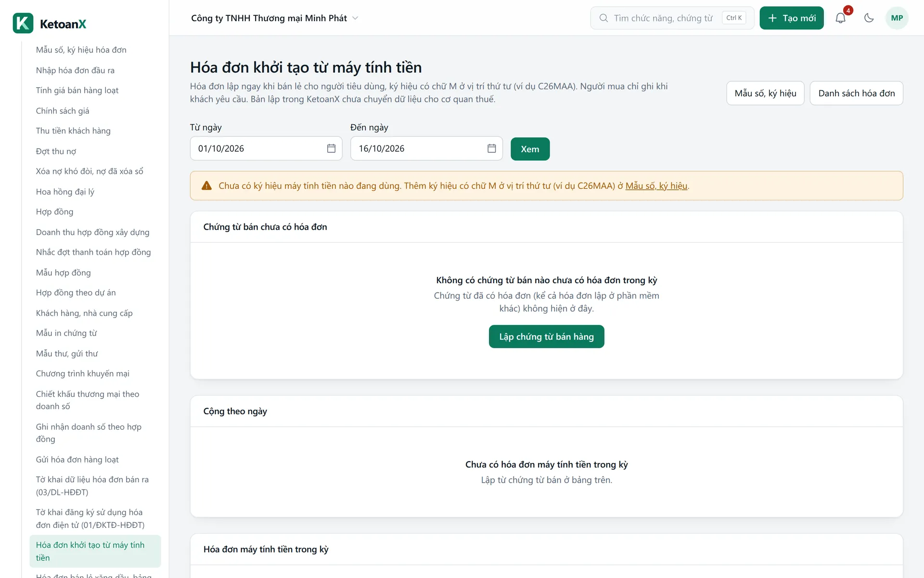This screenshot has height=578, width=924.
Task: Open Tờ khai dữ liệu hóa đơn bán ra
Action: tap(95, 486)
